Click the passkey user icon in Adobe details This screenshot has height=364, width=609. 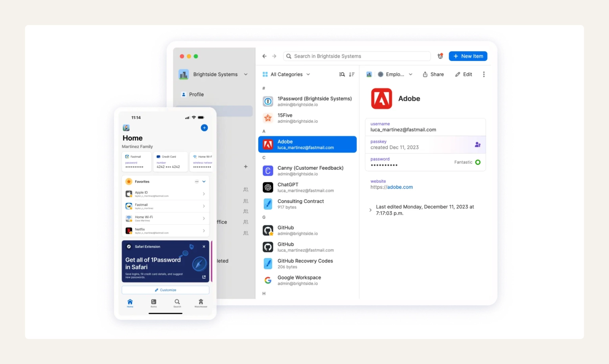pos(478,145)
